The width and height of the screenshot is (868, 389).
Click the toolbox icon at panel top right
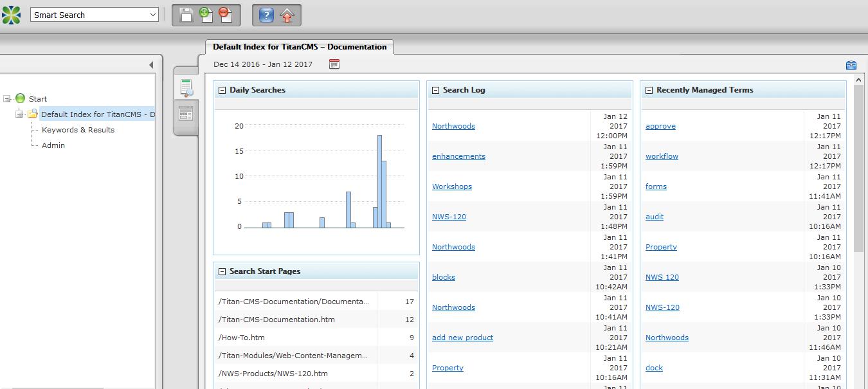[851, 65]
